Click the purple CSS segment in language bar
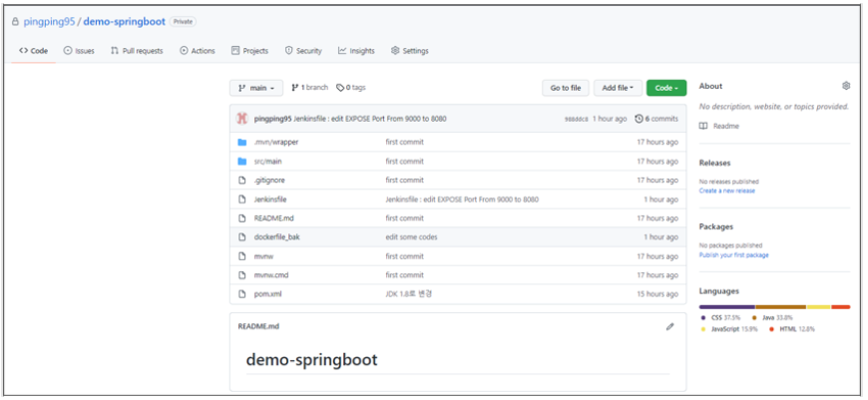This screenshot has width=868, height=400. point(727,306)
